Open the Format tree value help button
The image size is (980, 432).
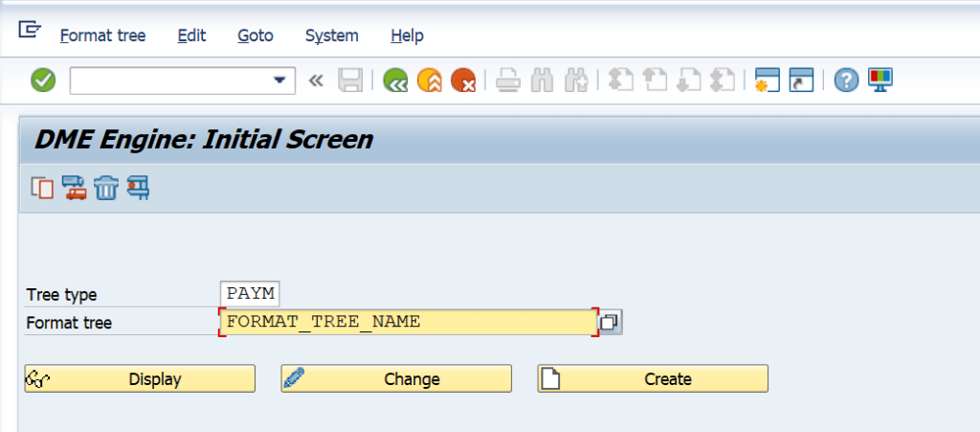point(610,322)
